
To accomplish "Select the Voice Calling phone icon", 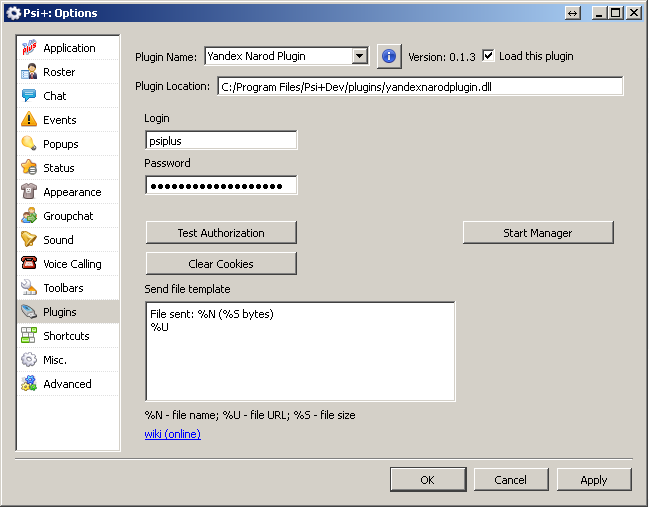I will point(30,264).
